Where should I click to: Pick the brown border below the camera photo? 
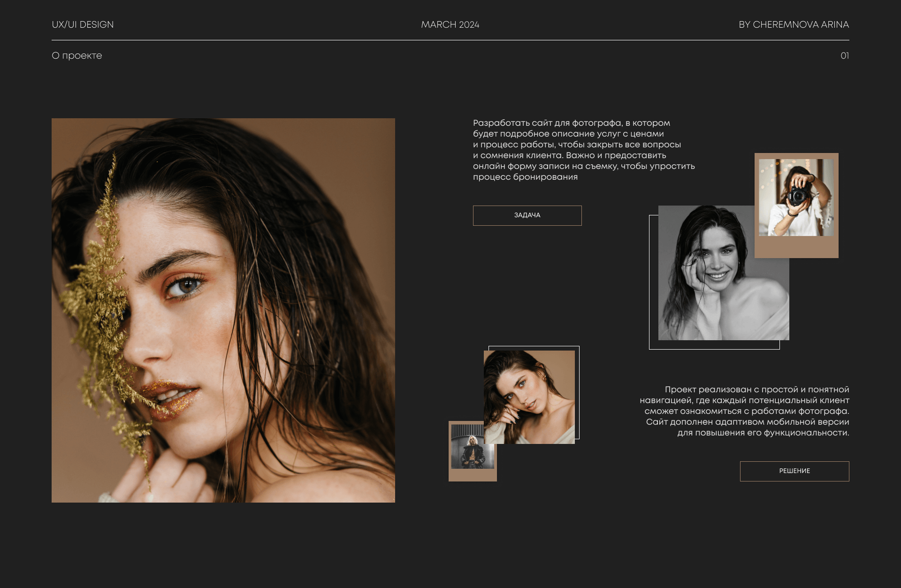pos(796,247)
